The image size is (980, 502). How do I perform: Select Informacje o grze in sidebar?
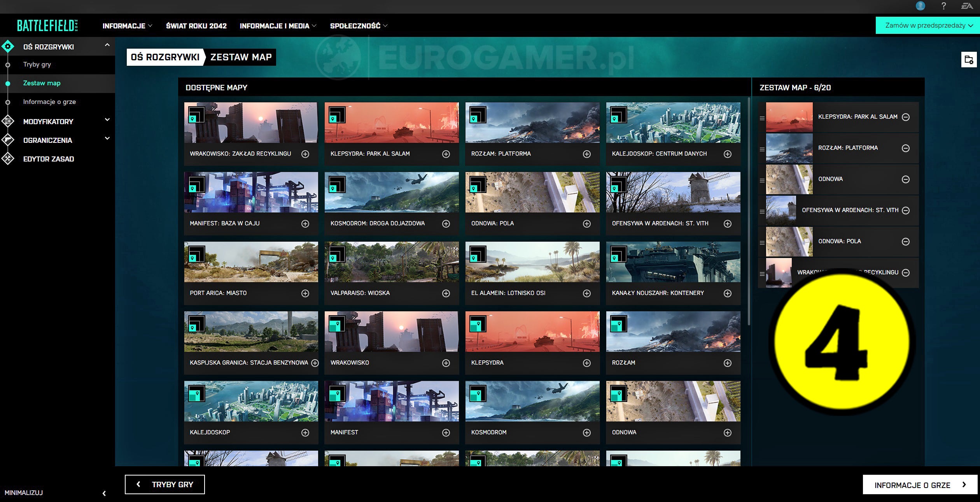(x=49, y=102)
